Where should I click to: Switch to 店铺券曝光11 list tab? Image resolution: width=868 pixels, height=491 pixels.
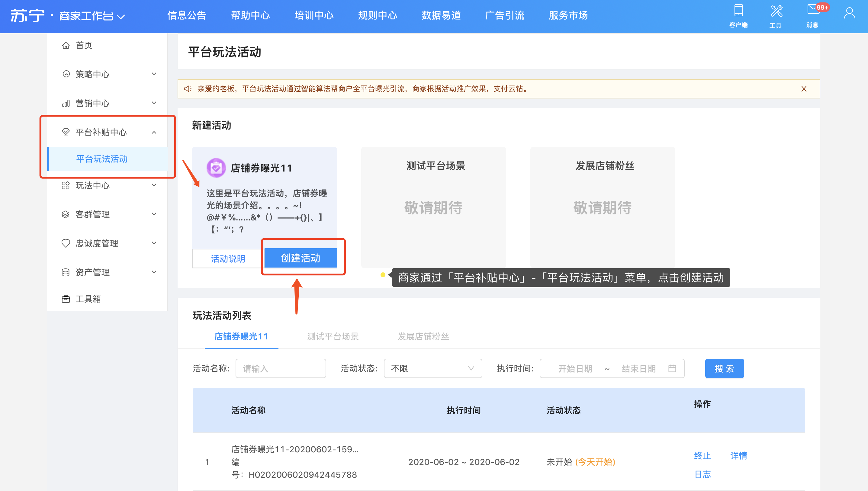point(241,337)
